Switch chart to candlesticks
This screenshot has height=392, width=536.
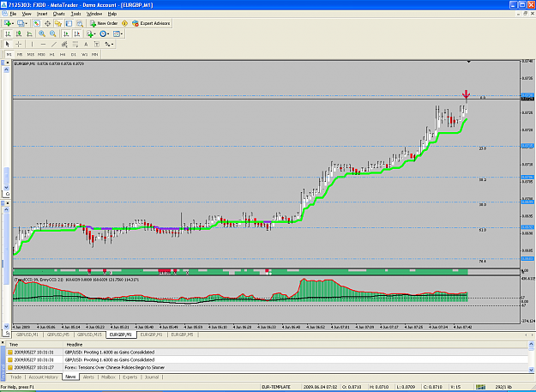[x=19, y=33]
